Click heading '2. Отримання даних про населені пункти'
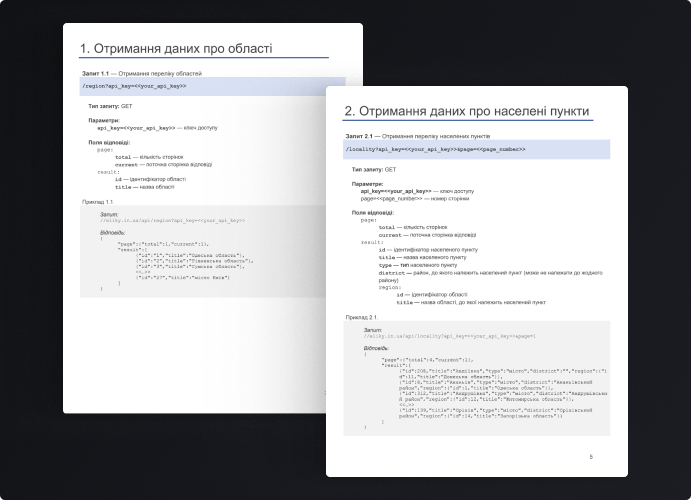Viewport: 691px width, 500px height. tap(466, 111)
